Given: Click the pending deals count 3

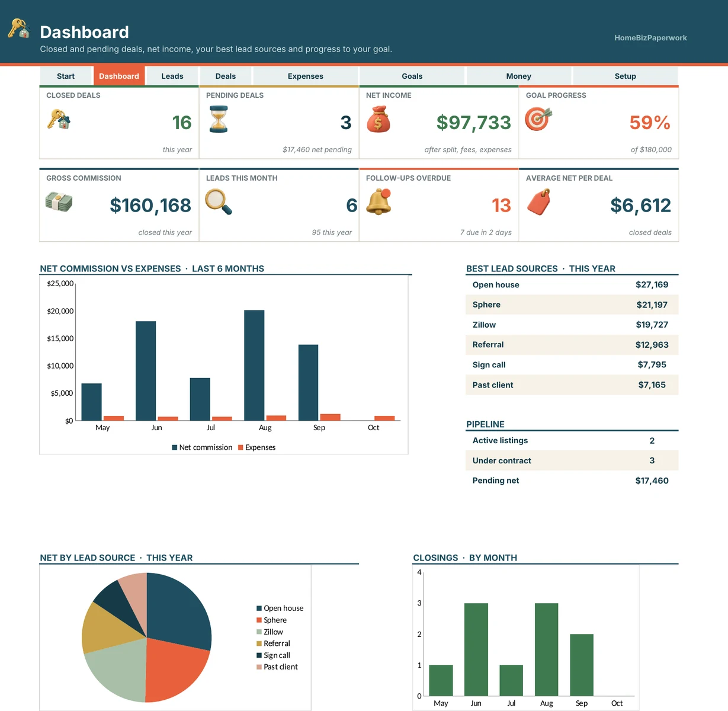Looking at the screenshot, I should (x=346, y=123).
